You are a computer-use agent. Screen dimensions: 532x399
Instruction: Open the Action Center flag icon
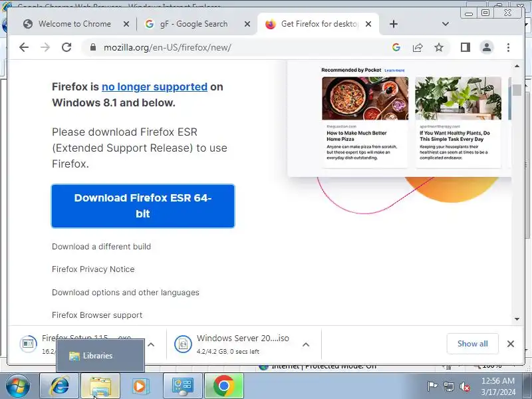pos(432,386)
